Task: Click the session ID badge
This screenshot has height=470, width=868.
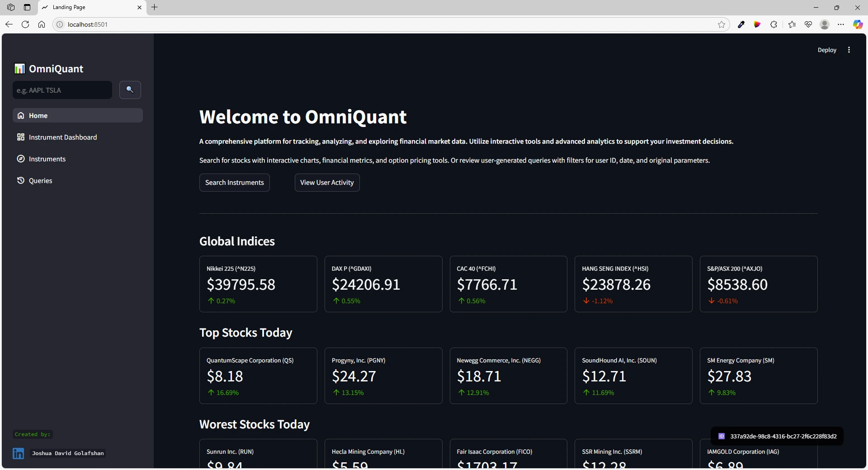Action: click(x=777, y=436)
